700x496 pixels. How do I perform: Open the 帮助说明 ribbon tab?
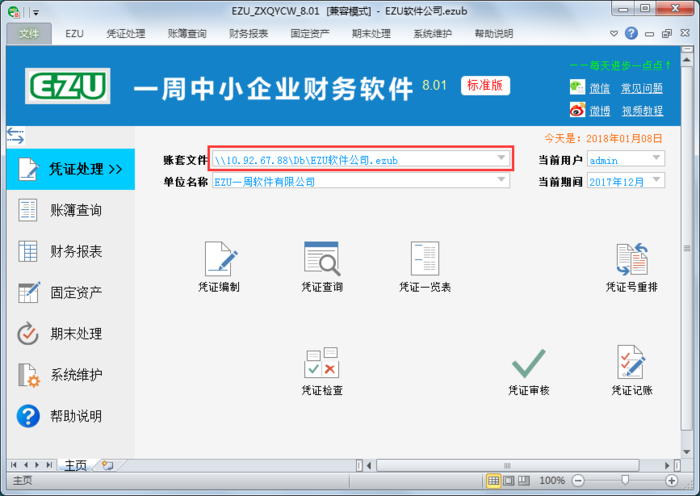tap(494, 33)
